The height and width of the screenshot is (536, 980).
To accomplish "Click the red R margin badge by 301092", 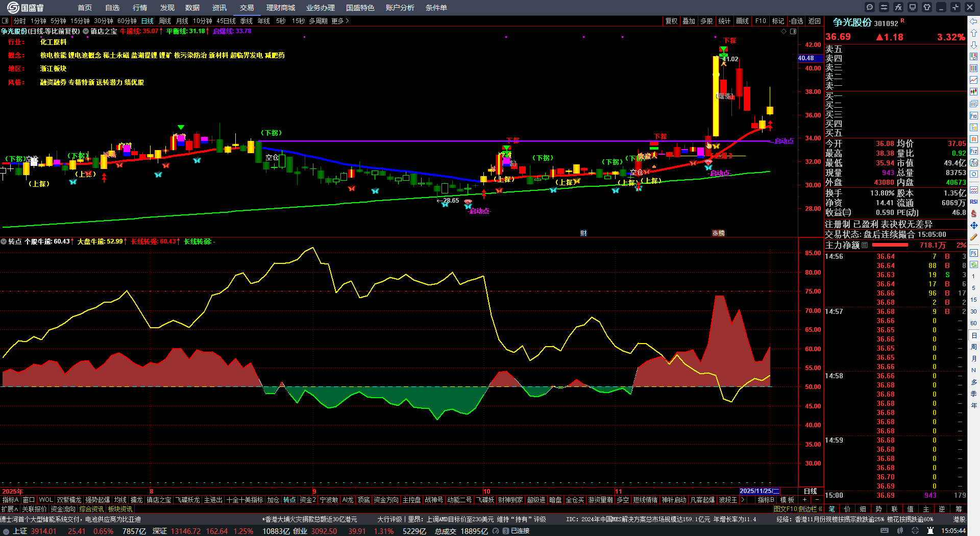I will tap(902, 20).
